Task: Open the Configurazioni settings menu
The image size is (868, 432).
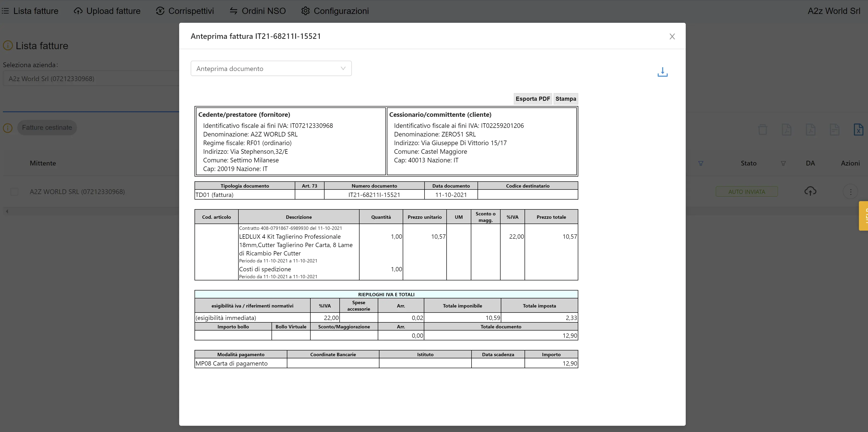Action: (x=335, y=11)
